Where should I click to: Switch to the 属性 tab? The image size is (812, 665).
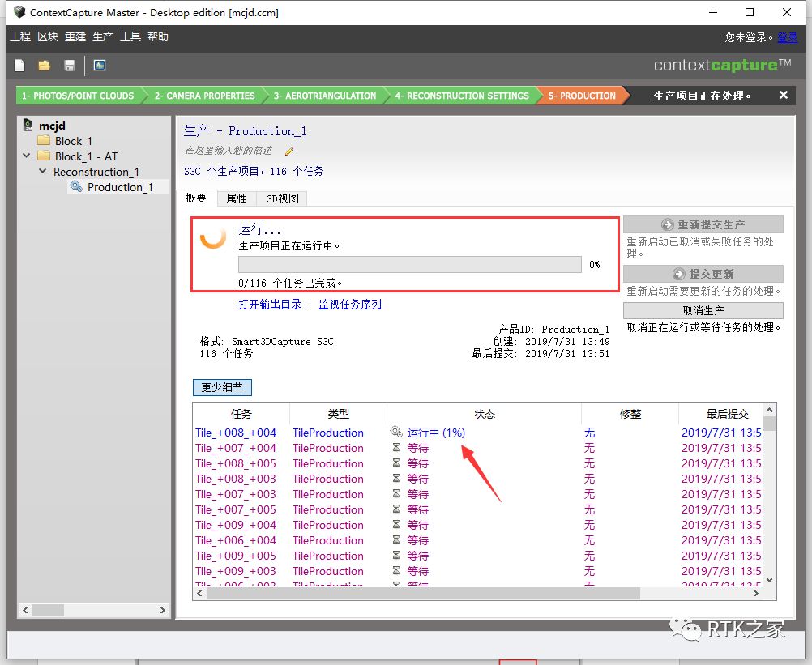point(237,198)
